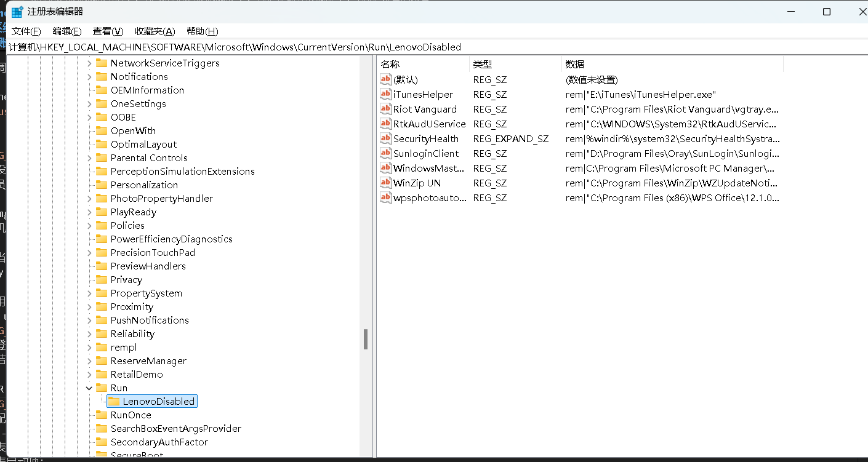Expand the PrecisionTouchPad key arrow
The height and width of the screenshot is (462, 868).
tap(89, 252)
